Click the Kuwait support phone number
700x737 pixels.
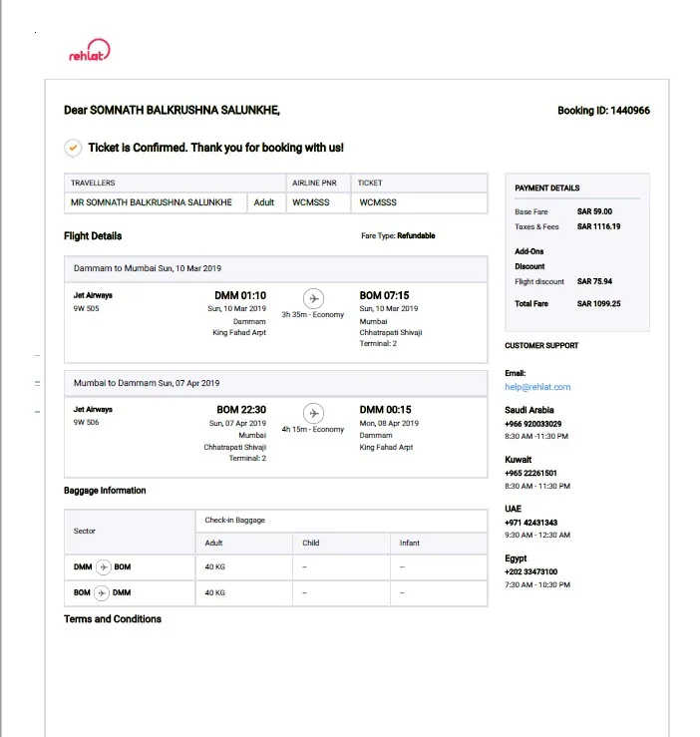tap(530, 474)
